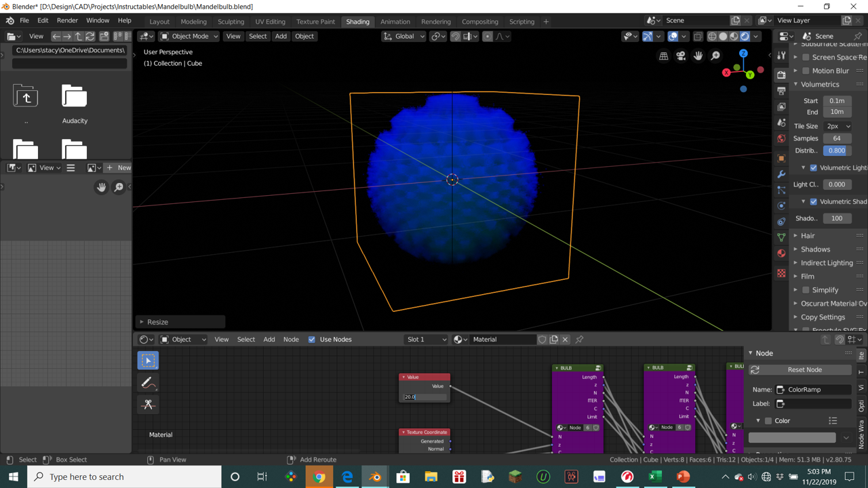Screen dimensions: 868x488
Task: Open the World properties tab
Action: [781, 139]
